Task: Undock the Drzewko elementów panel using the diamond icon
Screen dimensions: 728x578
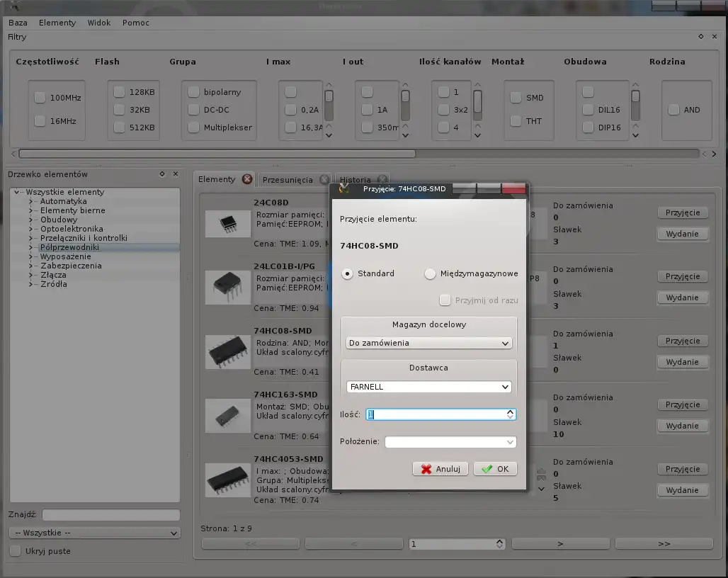Action: (x=161, y=174)
